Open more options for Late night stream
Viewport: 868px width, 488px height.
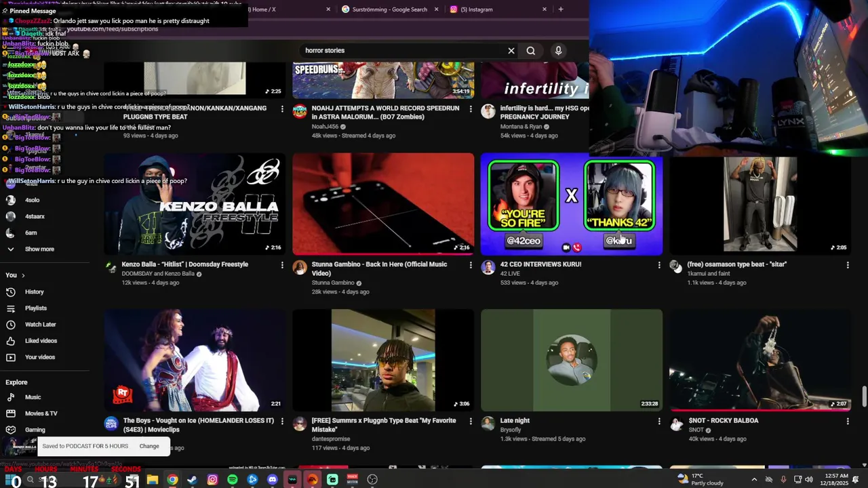(x=659, y=421)
